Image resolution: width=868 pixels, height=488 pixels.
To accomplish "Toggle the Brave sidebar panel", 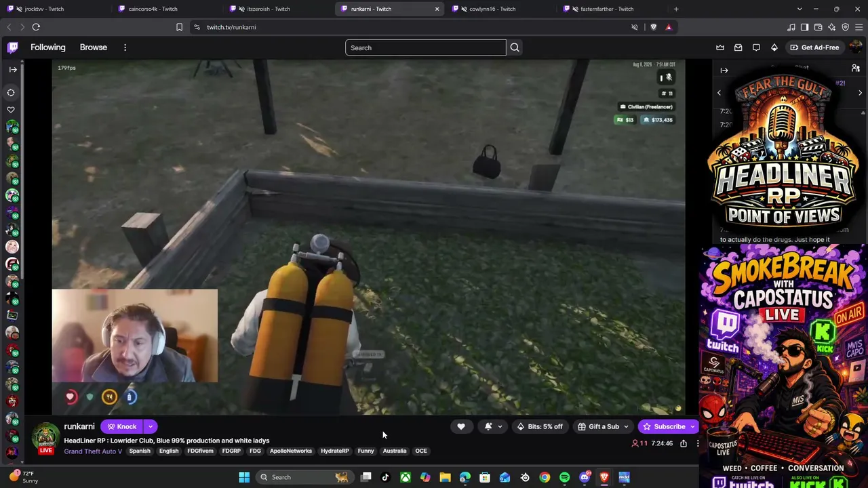I will pos(805,27).
